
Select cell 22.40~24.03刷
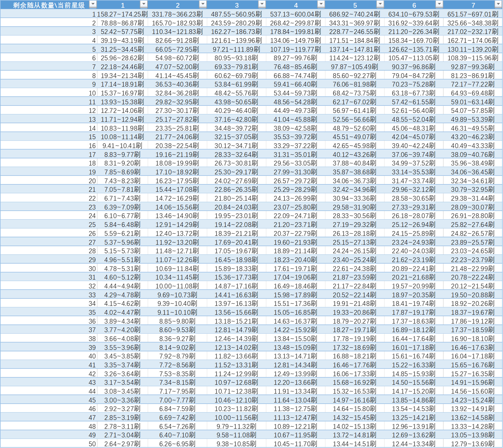[414, 251]
